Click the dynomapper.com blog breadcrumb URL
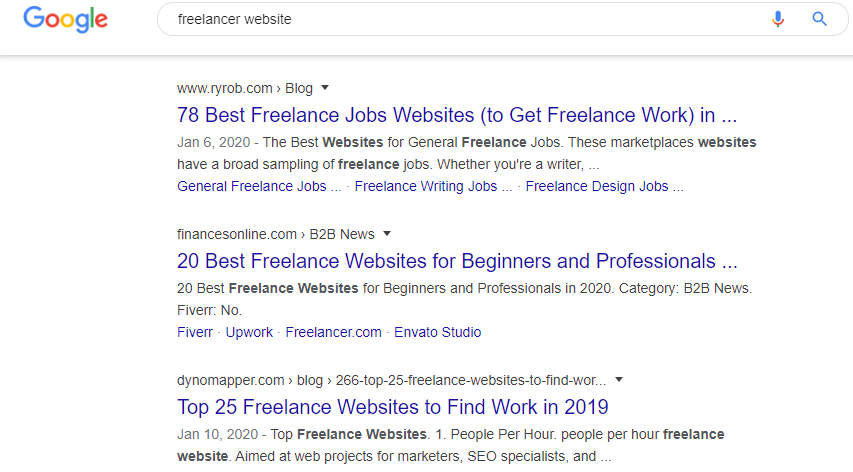The width and height of the screenshot is (853, 472). (x=391, y=380)
